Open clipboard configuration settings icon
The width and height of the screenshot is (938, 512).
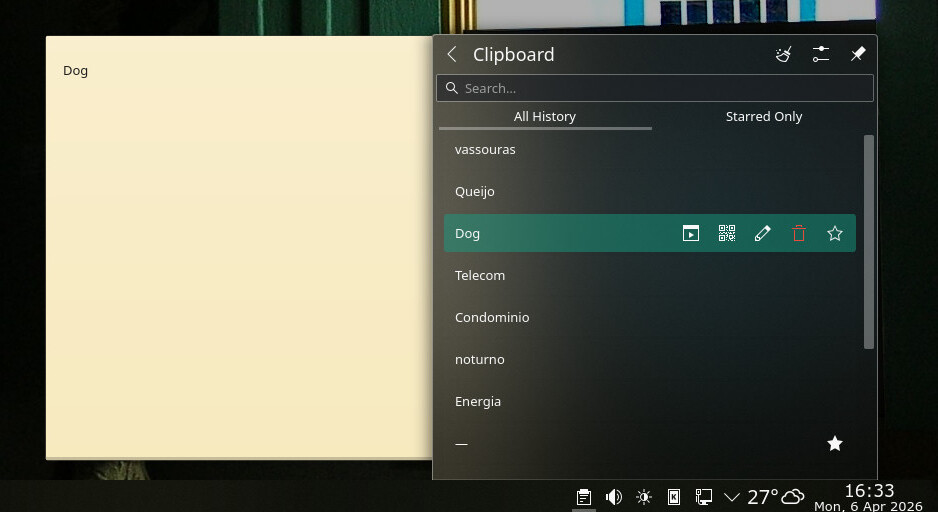click(820, 55)
